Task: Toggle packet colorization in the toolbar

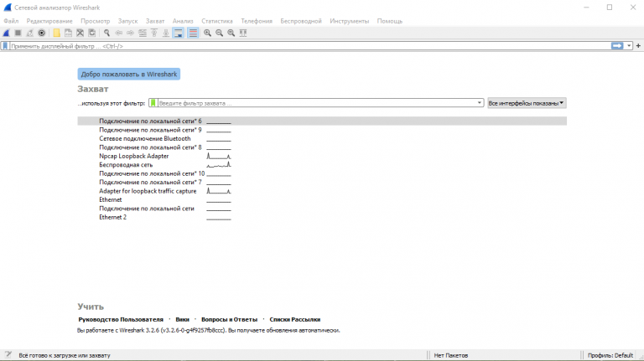Action: pos(193,33)
